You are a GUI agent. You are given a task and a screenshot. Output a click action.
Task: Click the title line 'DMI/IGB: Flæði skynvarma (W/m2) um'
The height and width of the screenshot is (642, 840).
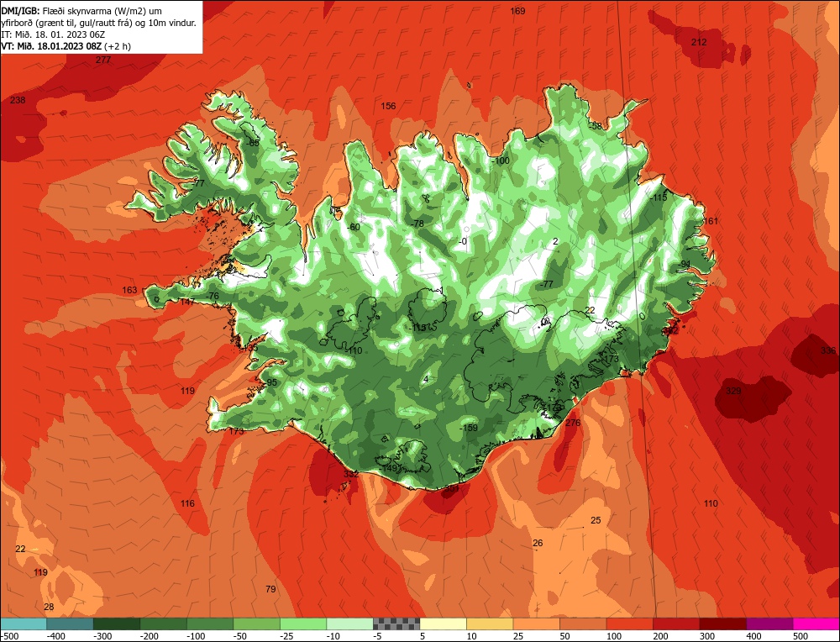[x=81, y=11]
